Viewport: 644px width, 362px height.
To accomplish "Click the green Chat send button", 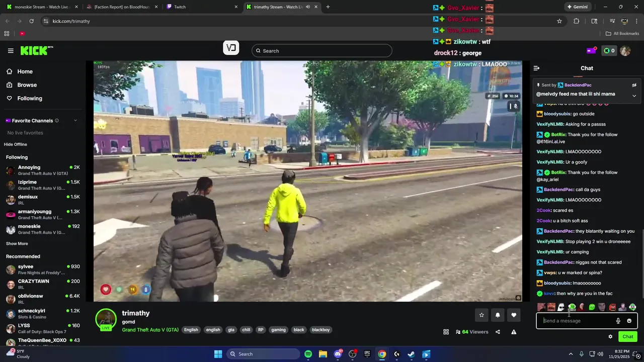I will point(628,337).
